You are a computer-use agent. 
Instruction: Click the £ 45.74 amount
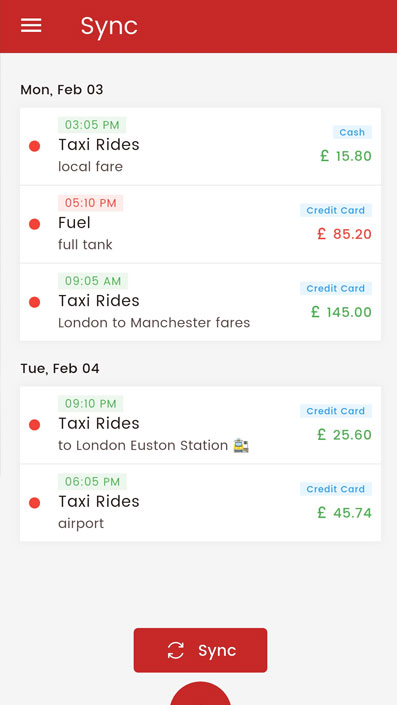click(x=344, y=512)
